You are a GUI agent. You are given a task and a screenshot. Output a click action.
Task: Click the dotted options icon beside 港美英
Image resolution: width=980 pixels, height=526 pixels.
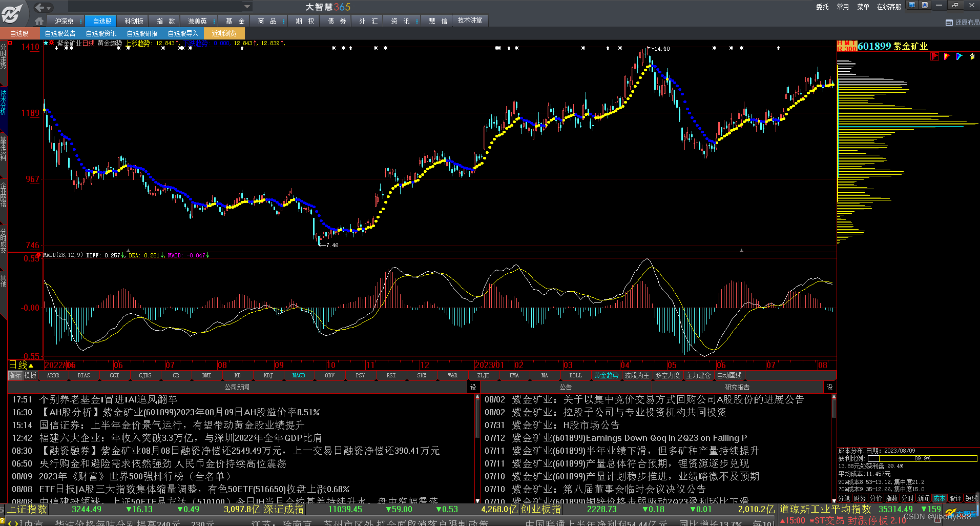click(x=214, y=22)
